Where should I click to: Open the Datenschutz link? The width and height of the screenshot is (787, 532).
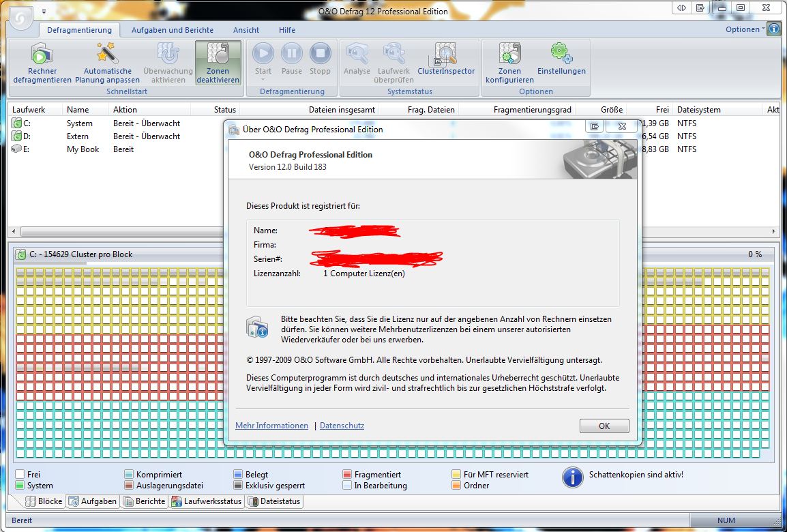pos(342,425)
